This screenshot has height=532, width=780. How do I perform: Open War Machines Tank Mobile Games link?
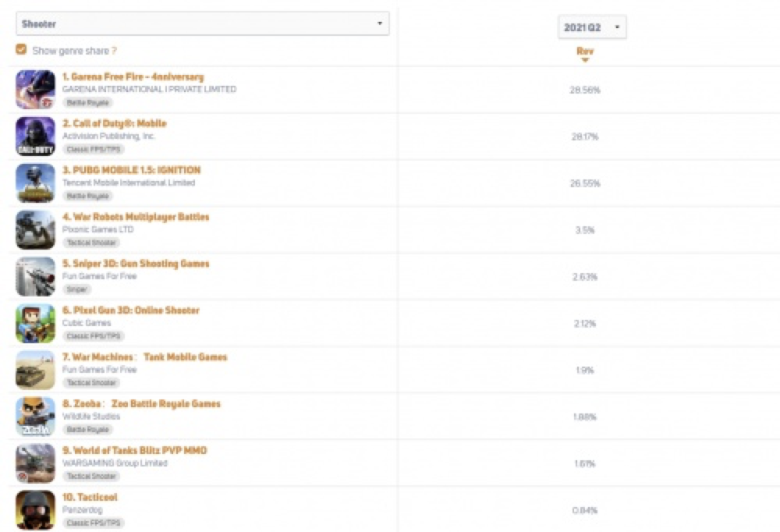[x=145, y=357]
